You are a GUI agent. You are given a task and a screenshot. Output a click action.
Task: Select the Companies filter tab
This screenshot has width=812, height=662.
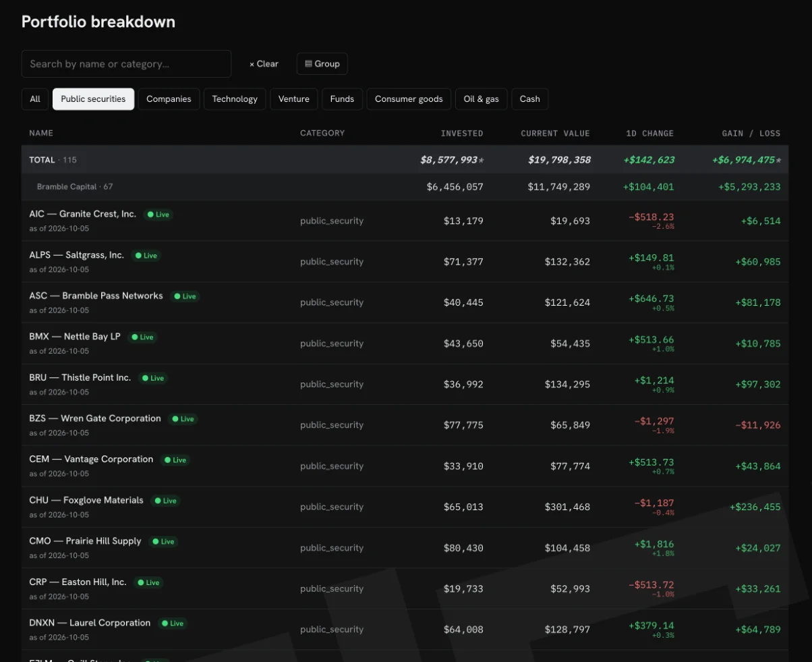[x=169, y=99]
